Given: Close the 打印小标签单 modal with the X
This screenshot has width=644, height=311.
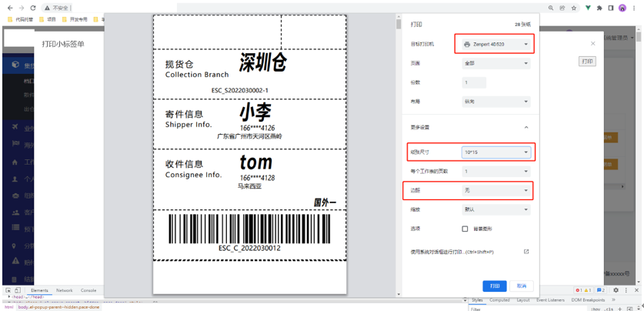Looking at the screenshot, I should [x=592, y=44].
